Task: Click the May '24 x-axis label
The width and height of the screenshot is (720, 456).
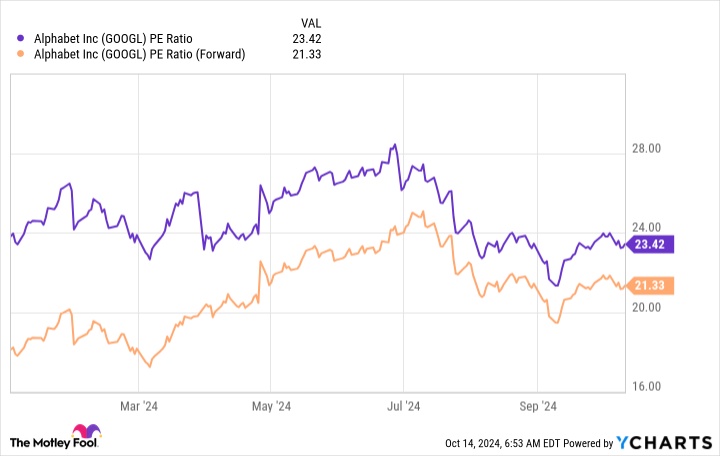Action: [x=269, y=406]
